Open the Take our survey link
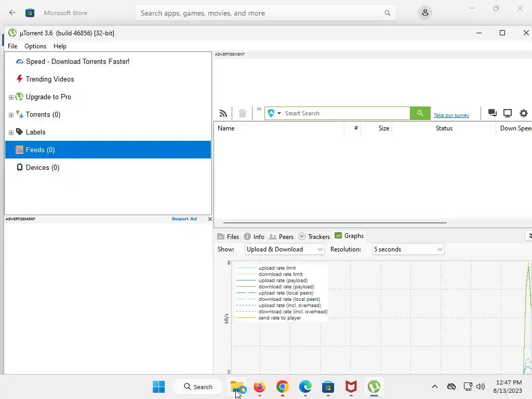Image resolution: width=532 pixels, height=399 pixels. click(451, 115)
